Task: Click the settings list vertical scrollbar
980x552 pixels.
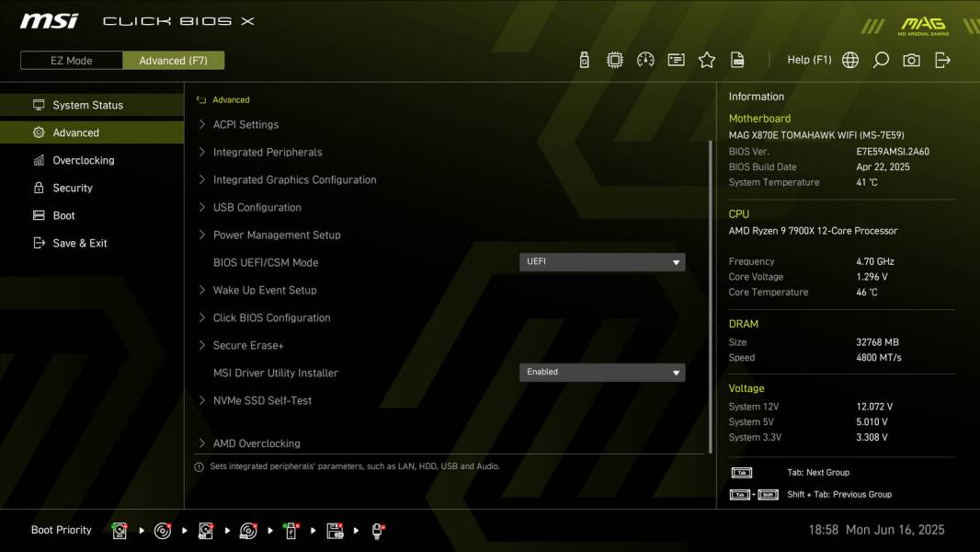Action: (x=710, y=297)
